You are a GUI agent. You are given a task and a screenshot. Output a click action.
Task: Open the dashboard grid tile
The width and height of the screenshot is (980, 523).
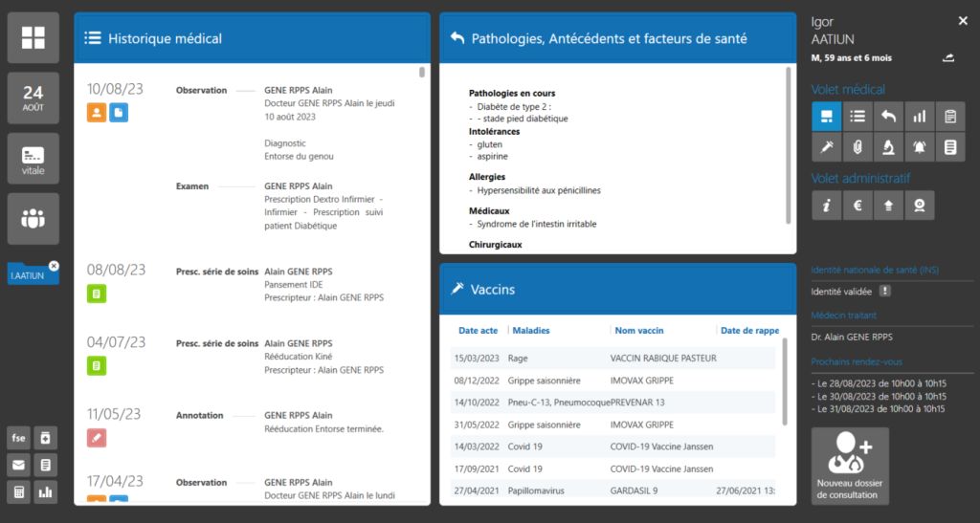pyautogui.click(x=33, y=38)
